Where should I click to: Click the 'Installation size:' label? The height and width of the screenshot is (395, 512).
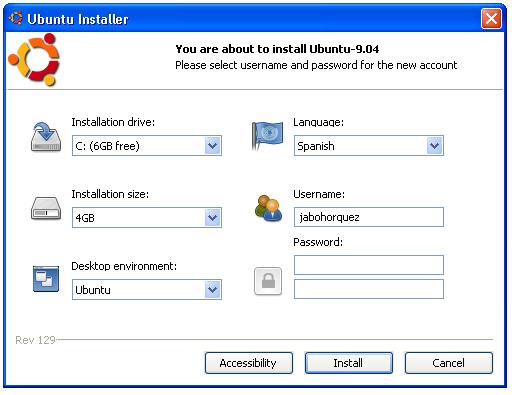[110, 194]
